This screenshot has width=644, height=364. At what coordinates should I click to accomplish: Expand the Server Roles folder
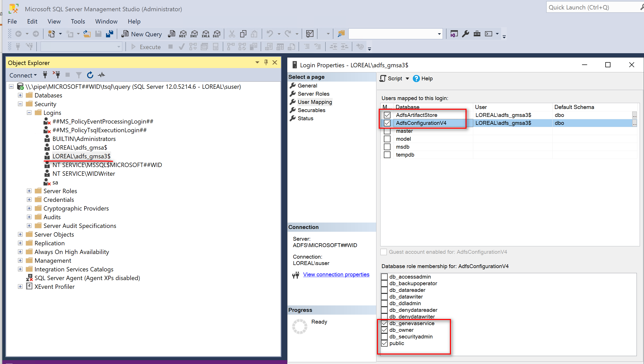click(29, 191)
